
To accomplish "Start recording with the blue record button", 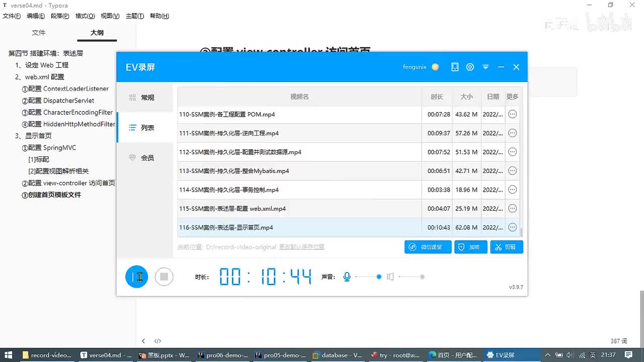I will 137,277.
